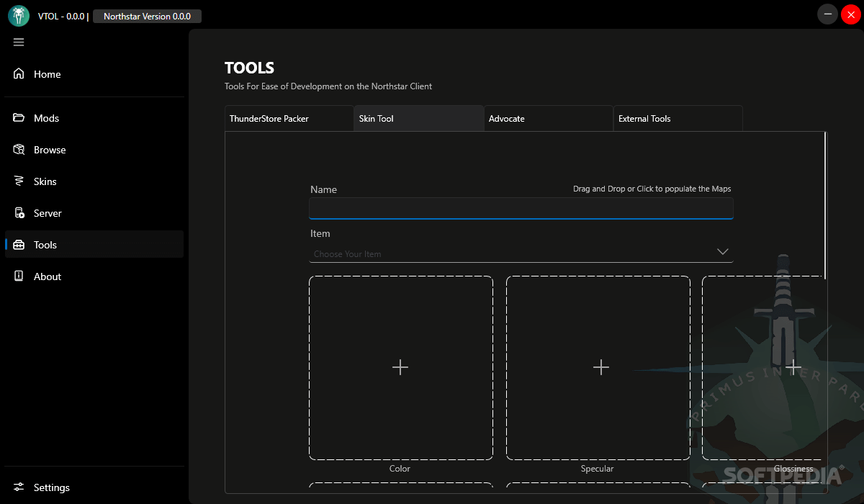Viewport: 864px width, 504px height.
Task: Expand the Choose Your Item dropdown
Action: click(x=521, y=253)
